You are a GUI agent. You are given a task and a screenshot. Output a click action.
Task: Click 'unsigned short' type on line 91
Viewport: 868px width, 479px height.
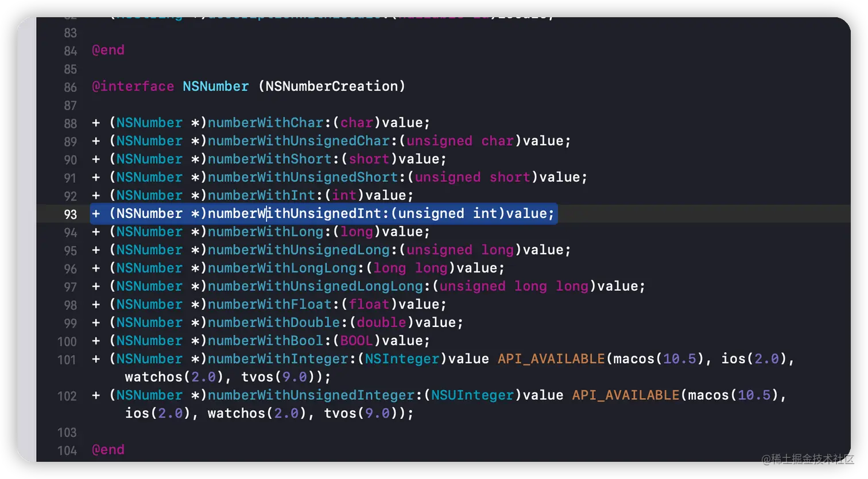point(472,177)
